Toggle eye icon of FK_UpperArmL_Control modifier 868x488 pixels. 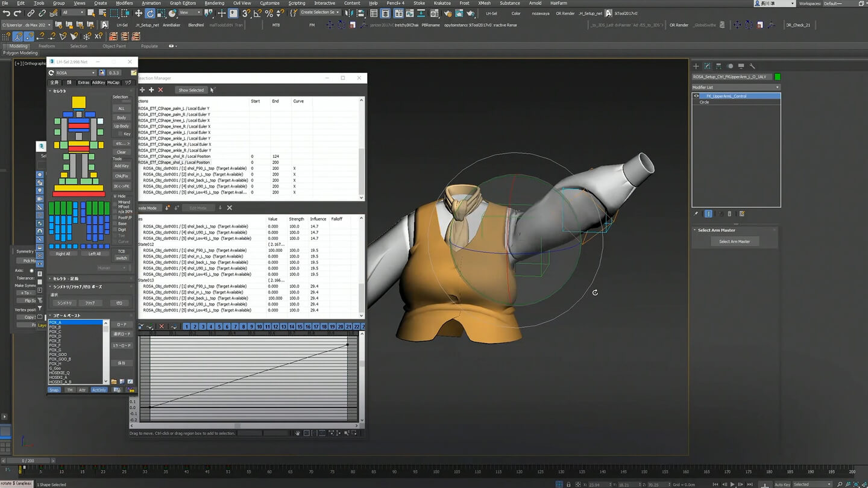tap(696, 96)
